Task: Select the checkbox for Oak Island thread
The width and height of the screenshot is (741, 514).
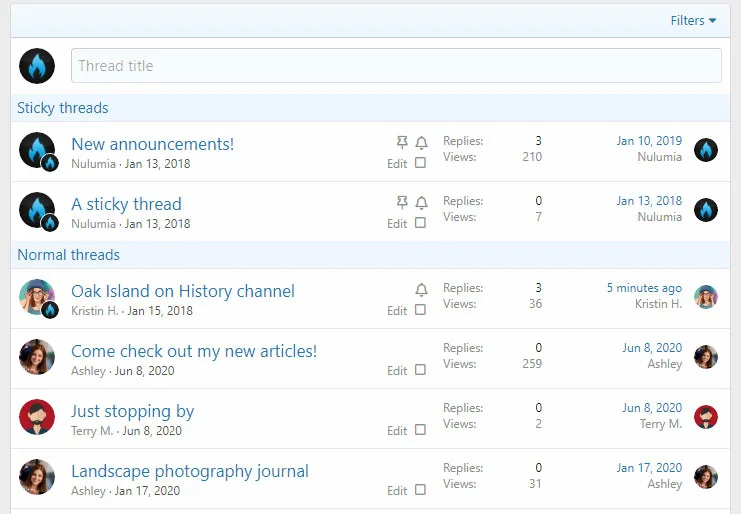Action: click(420, 310)
